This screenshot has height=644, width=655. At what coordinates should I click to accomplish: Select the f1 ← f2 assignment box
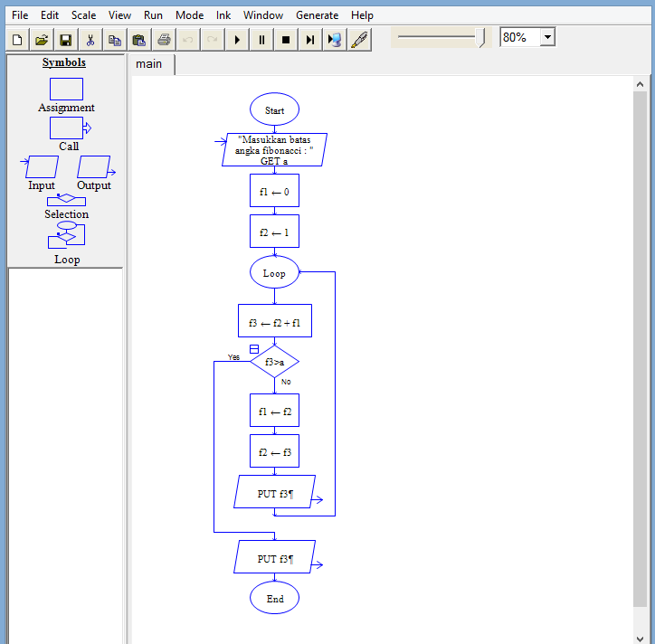pyautogui.click(x=274, y=410)
